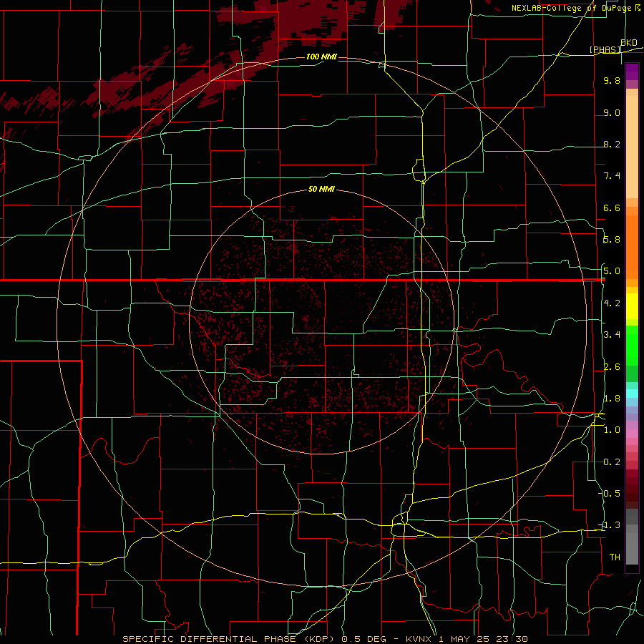Click the 2.6 value on color scale

tap(612, 367)
